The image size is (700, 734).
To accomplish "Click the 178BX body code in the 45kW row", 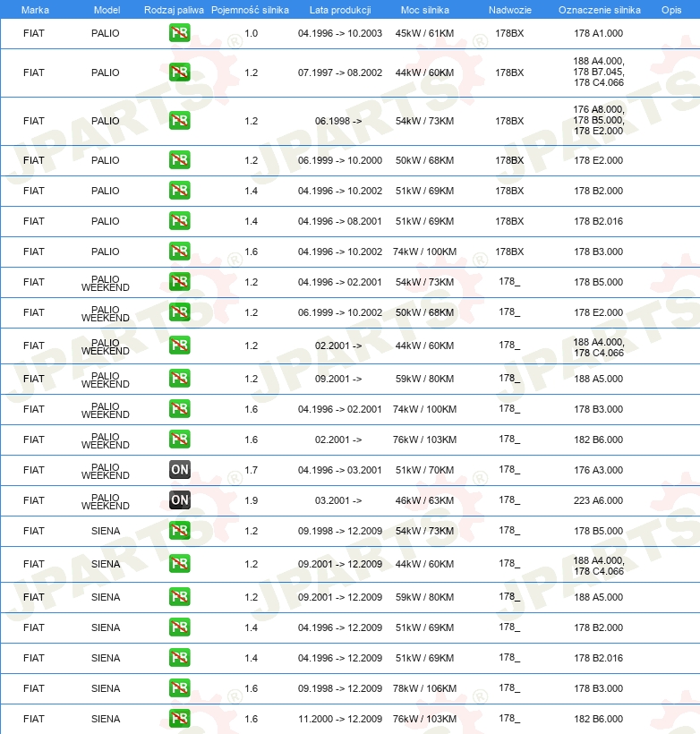I will (509, 33).
